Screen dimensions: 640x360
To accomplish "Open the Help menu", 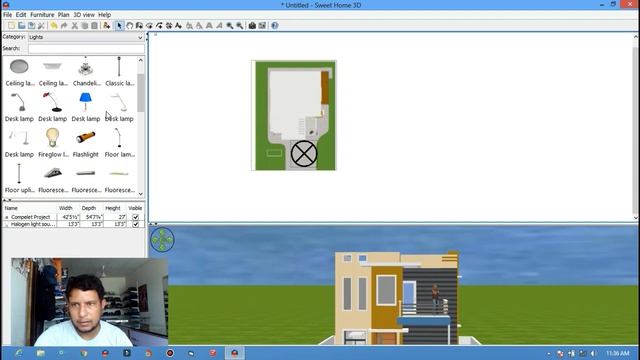I will [104, 15].
